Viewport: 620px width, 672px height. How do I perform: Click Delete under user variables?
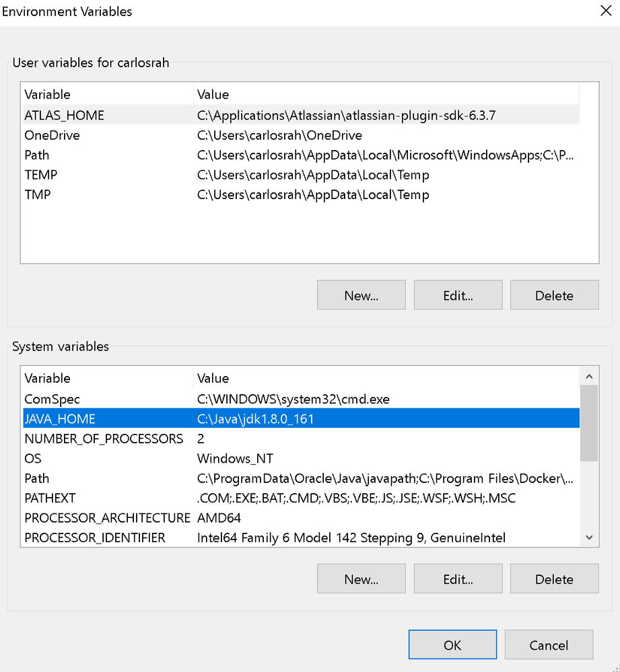tap(554, 295)
